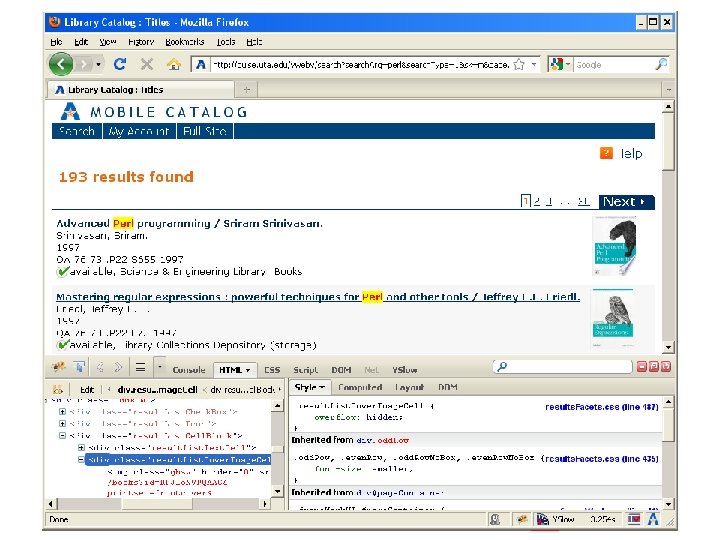Open the Edit menu in menu bar

[81, 42]
